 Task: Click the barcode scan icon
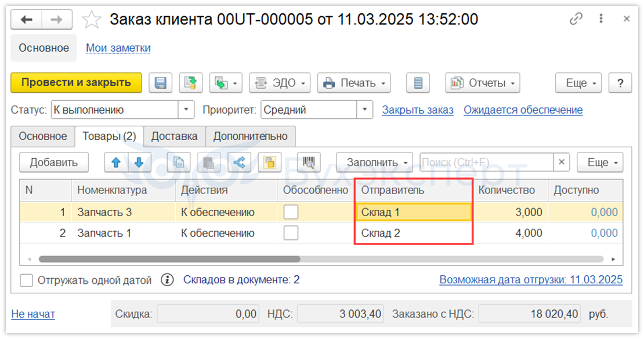(309, 162)
